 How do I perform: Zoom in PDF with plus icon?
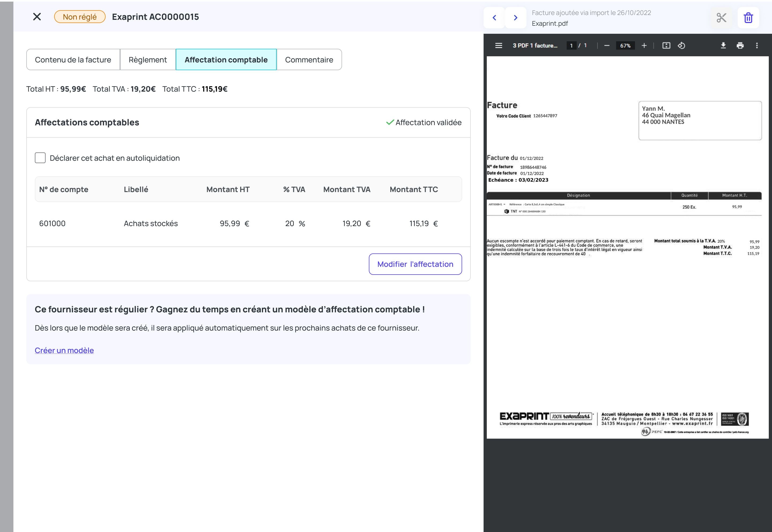pos(644,46)
